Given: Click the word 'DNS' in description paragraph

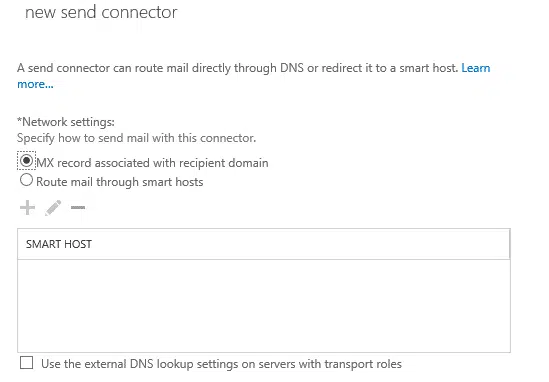Looking at the screenshot, I should pos(292,68).
